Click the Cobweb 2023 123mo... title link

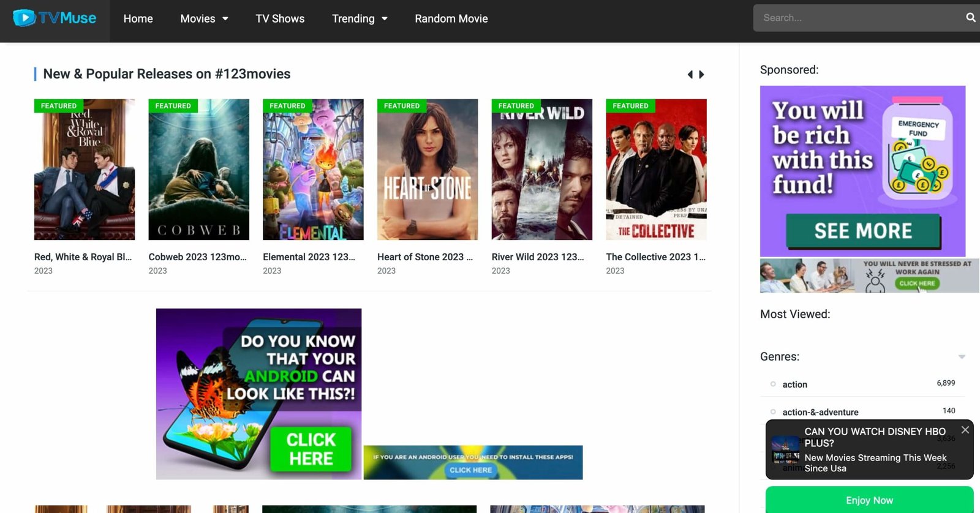(198, 257)
